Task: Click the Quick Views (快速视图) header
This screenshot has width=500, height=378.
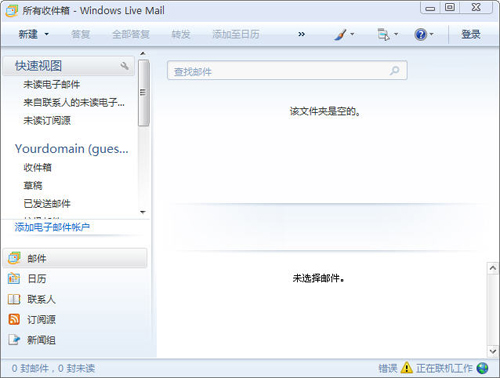Action: tap(68, 66)
